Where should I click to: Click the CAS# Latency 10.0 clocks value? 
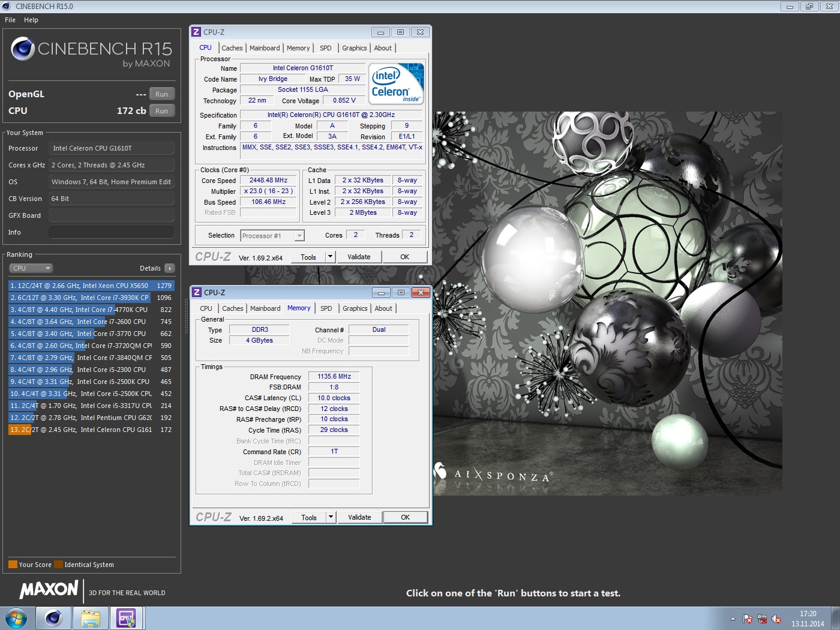pos(334,398)
